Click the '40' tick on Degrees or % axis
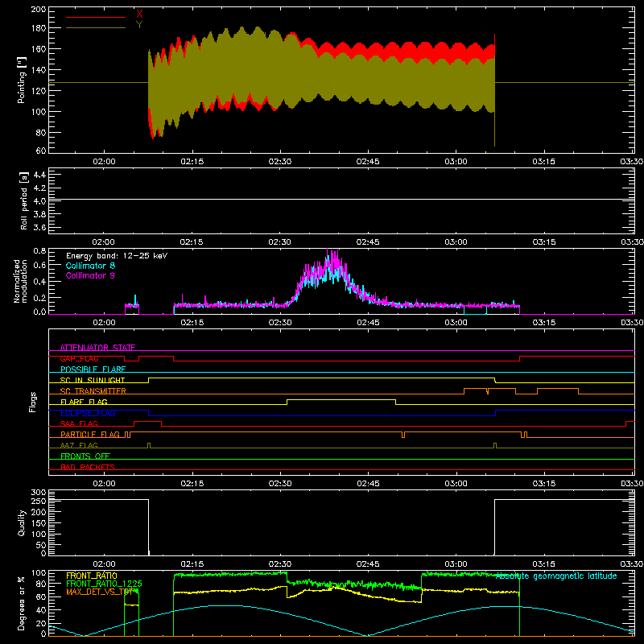 (42, 610)
